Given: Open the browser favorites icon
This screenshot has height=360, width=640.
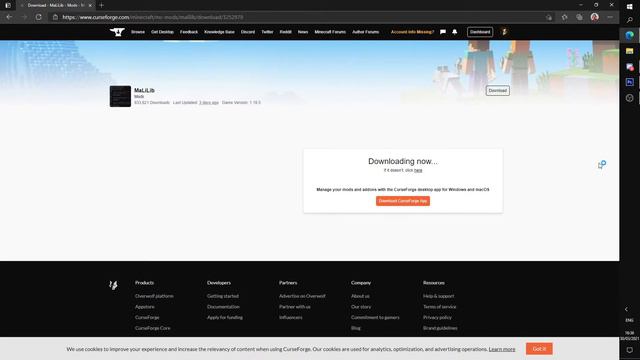Looking at the screenshot, I should (x=564, y=17).
